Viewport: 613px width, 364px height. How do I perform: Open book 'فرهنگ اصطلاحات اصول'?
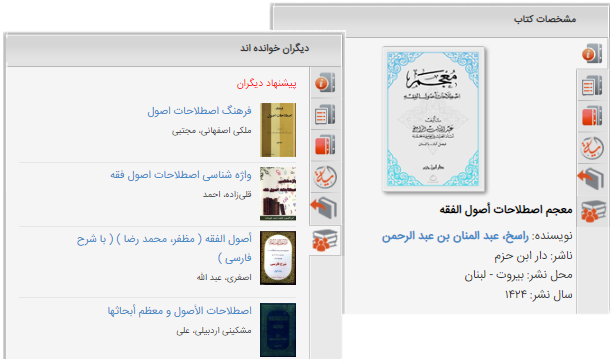199,111
